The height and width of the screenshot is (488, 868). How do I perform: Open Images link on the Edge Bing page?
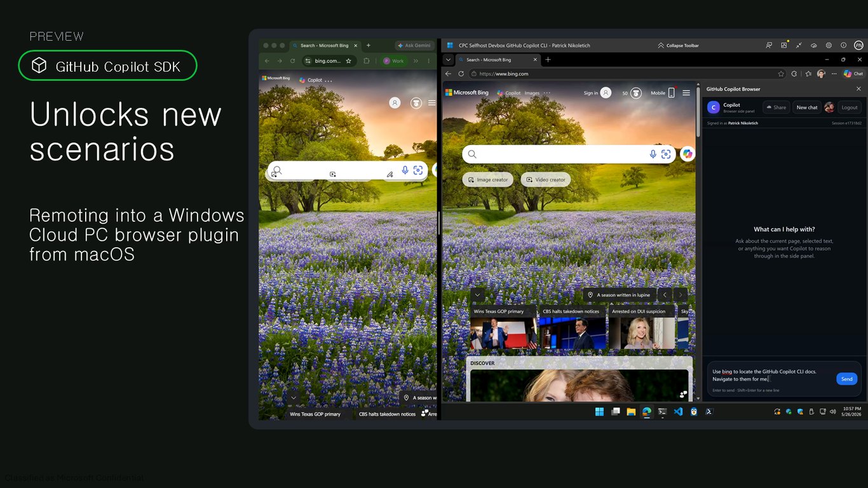[x=532, y=93]
